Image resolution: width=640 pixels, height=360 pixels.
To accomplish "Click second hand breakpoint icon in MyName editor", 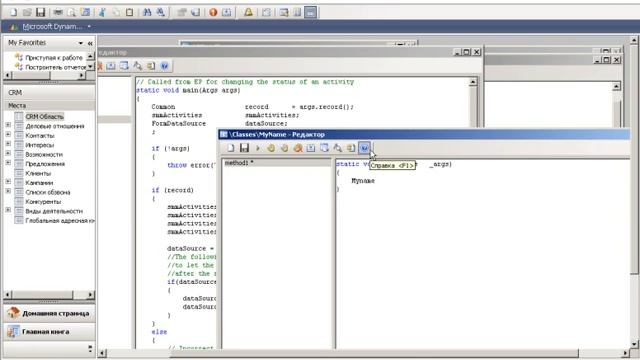I will (x=284, y=148).
